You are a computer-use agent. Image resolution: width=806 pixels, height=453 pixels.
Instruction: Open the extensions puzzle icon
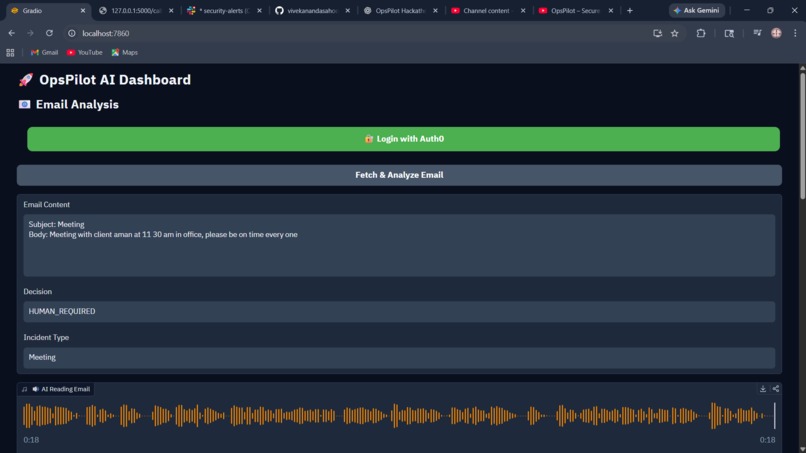tap(701, 33)
